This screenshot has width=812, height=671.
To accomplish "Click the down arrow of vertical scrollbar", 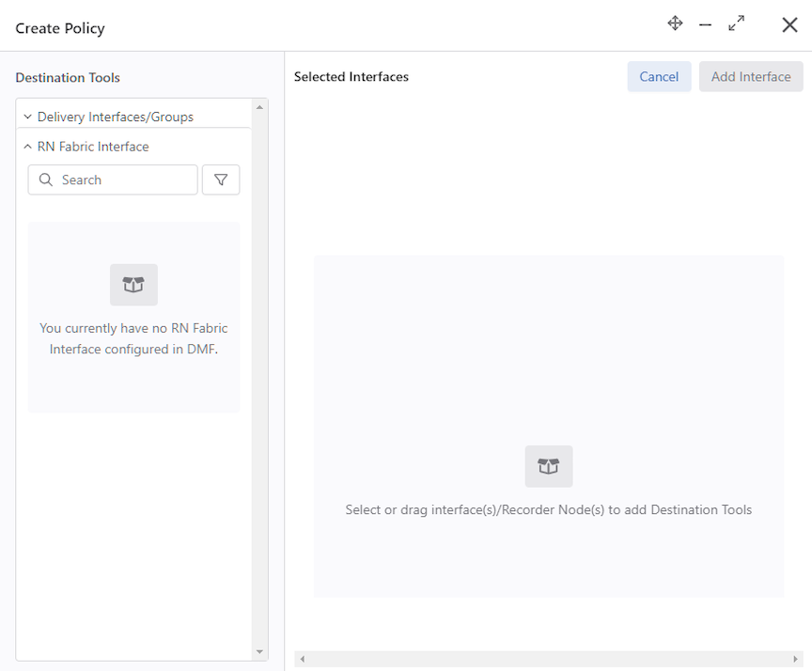I will (259, 652).
